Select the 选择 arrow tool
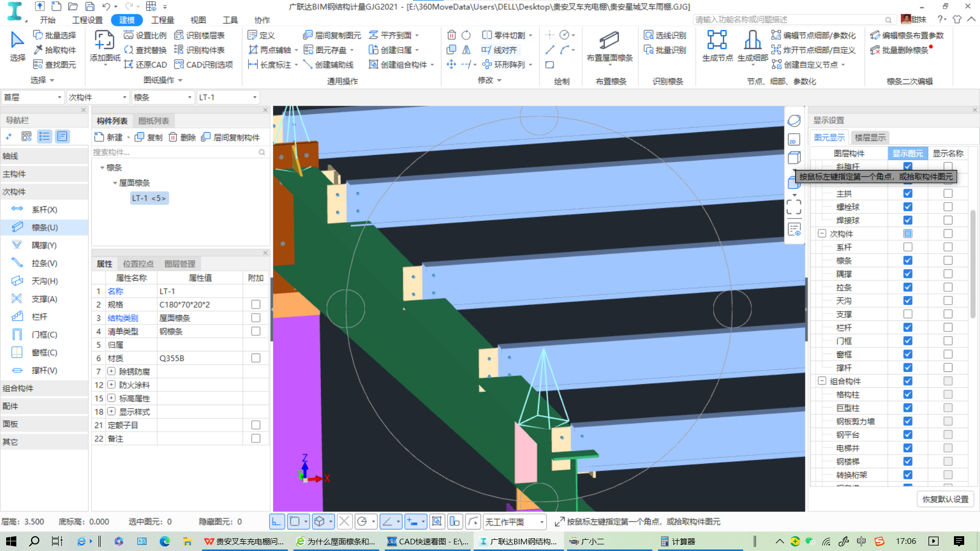Screen dimensions: 980x551 17,46
